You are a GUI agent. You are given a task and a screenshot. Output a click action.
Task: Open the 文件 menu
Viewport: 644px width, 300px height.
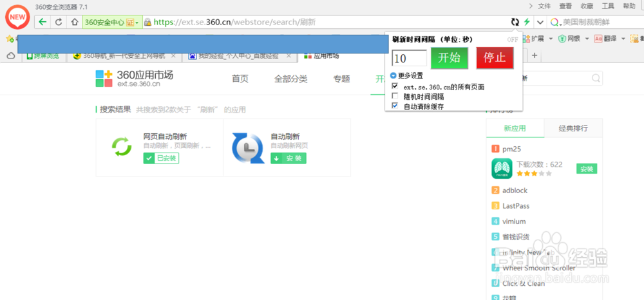coord(544,6)
